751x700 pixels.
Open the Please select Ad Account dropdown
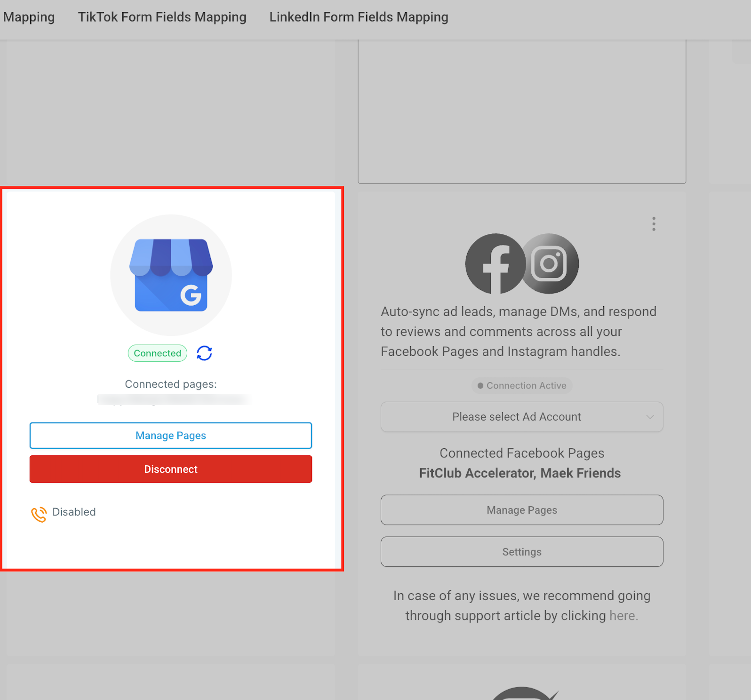click(x=522, y=417)
